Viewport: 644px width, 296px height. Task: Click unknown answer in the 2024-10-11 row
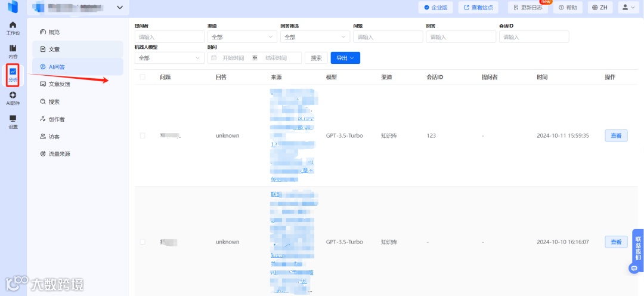(228, 135)
